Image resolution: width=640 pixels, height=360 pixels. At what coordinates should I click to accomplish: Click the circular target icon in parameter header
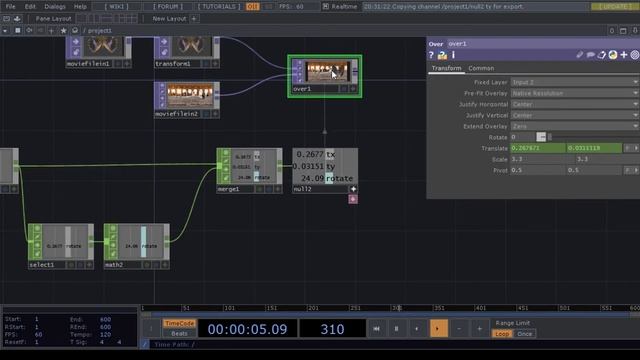coord(635,55)
